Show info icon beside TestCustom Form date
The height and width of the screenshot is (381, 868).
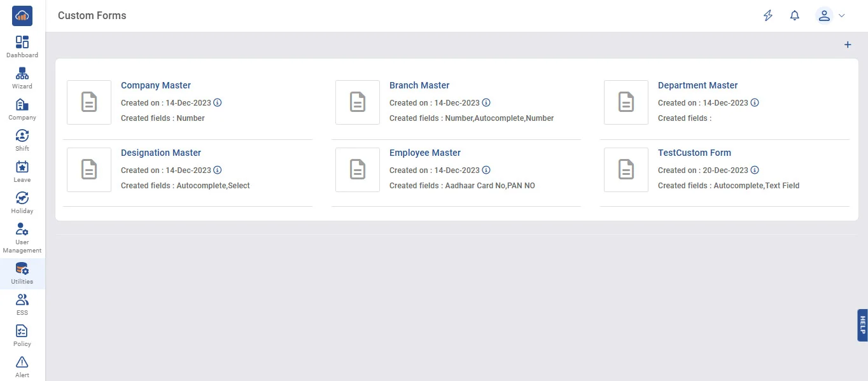point(755,170)
